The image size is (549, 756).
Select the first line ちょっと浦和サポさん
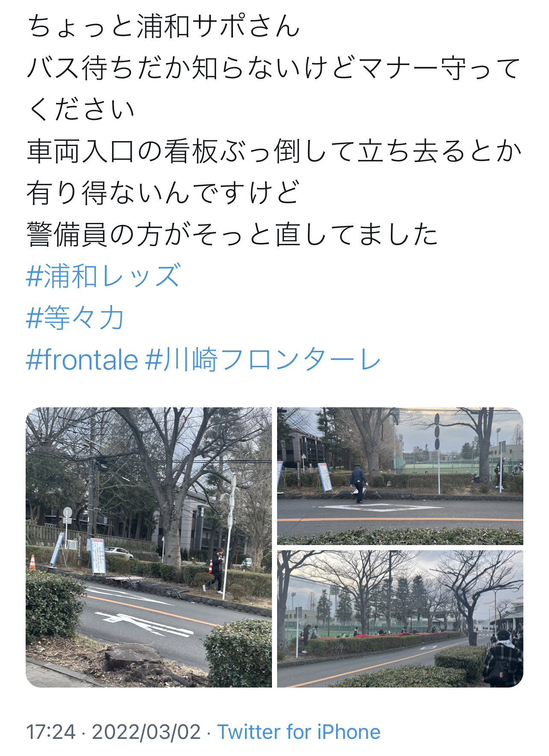point(163,26)
